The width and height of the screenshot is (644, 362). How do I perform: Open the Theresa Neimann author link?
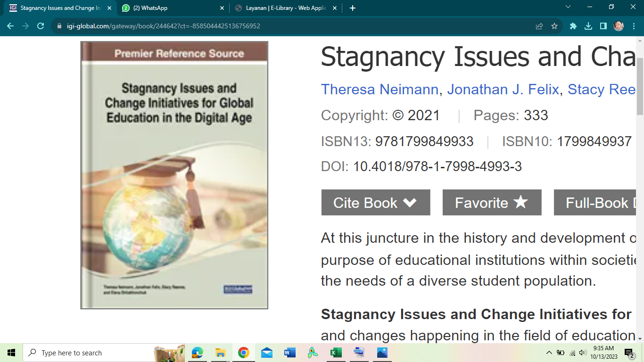(380, 90)
